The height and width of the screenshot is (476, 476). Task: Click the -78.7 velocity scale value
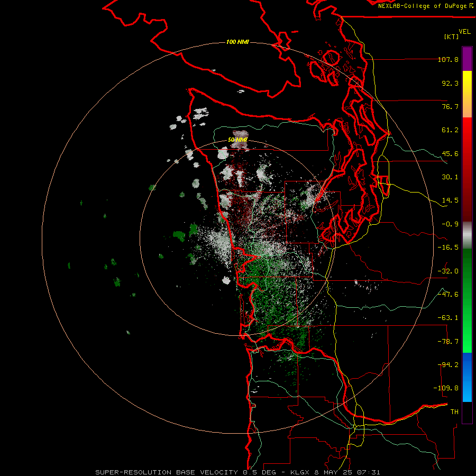point(448,342)
